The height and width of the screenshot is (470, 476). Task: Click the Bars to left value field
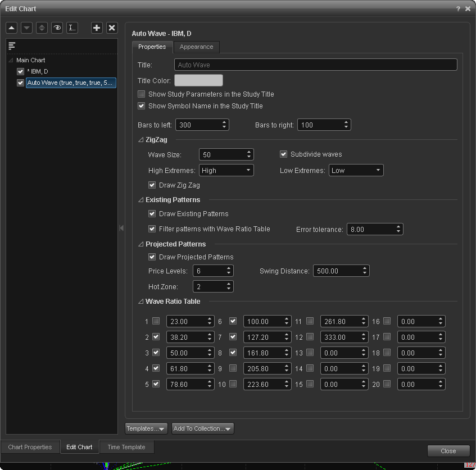198,125
